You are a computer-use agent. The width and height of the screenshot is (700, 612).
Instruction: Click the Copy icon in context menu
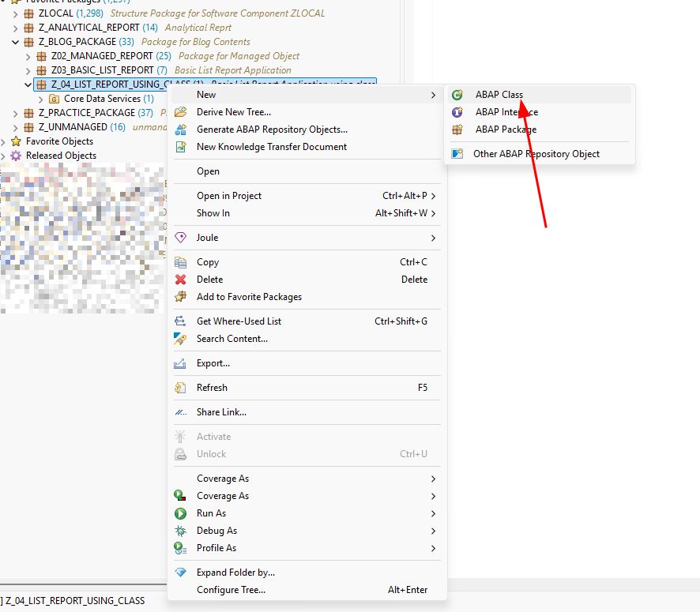180,262
